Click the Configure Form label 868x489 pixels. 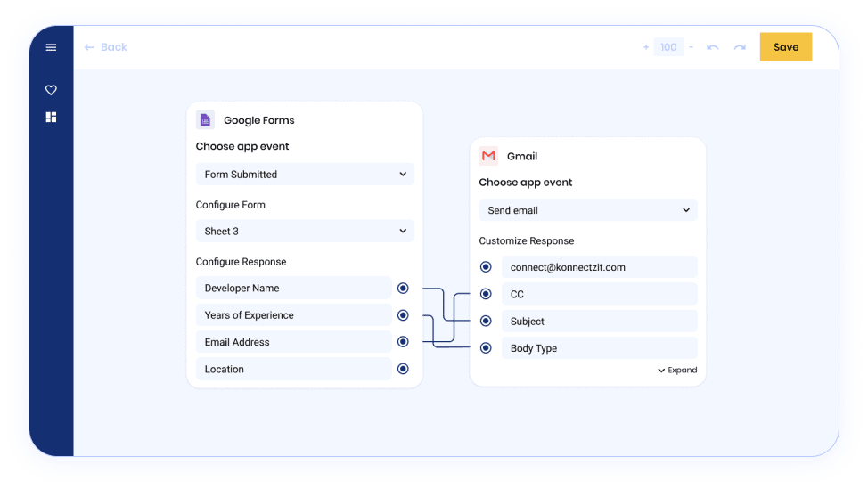230,205
